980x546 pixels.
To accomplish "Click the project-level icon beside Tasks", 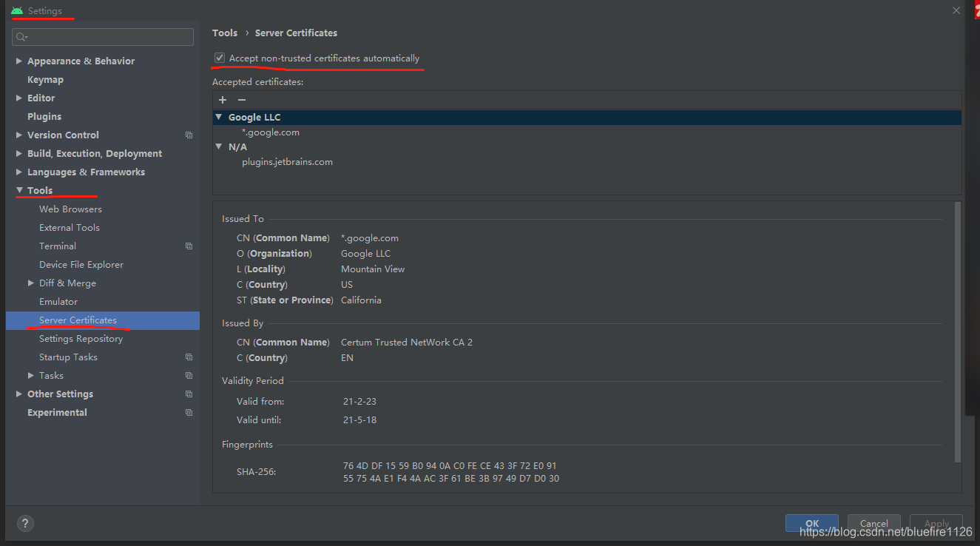I will tap(189, 376).
